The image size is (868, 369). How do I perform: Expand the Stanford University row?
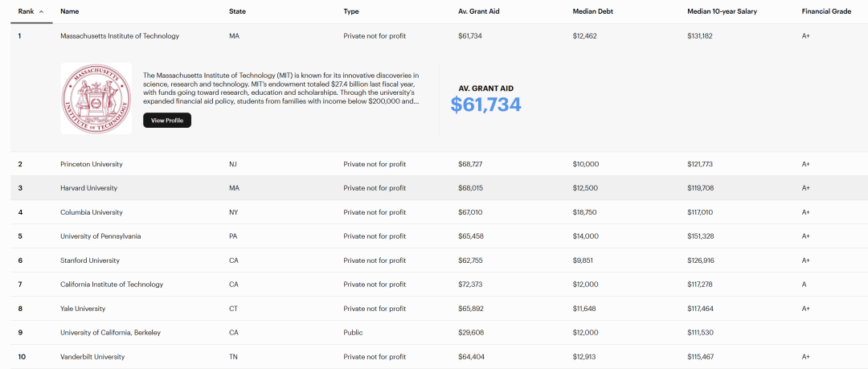[439, 260]
